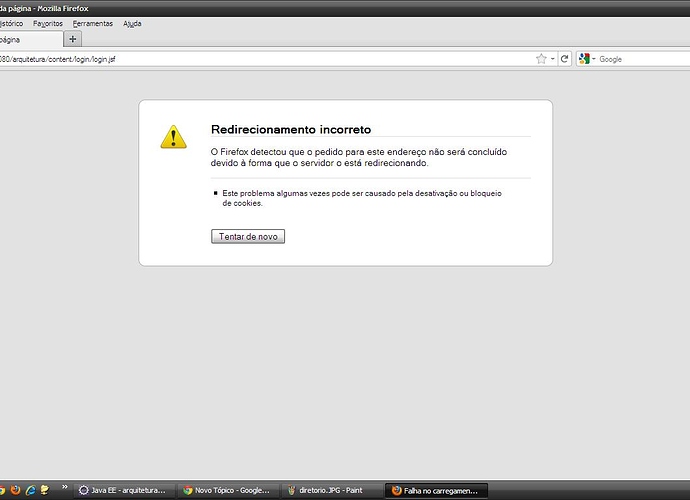690x500 pixels.
Task: Click the Firefox window title bar
Action: tap(345, 8)
